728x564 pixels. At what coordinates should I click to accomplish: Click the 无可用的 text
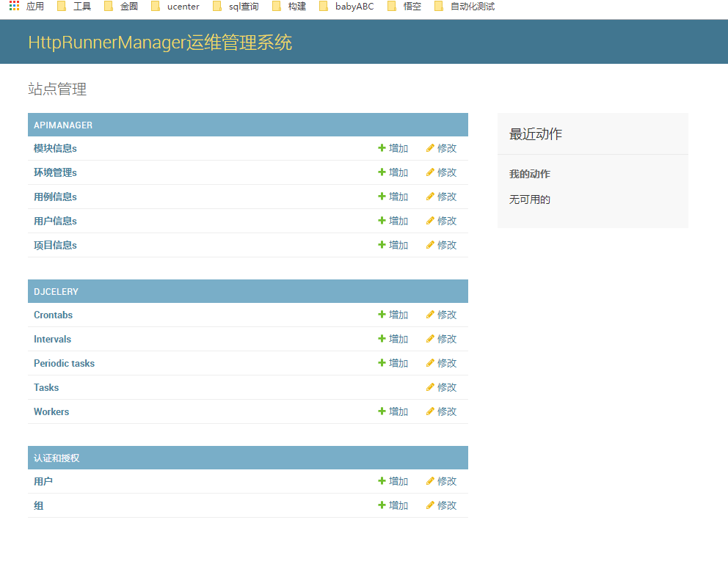pyautogui.click(x=530, y=199)
